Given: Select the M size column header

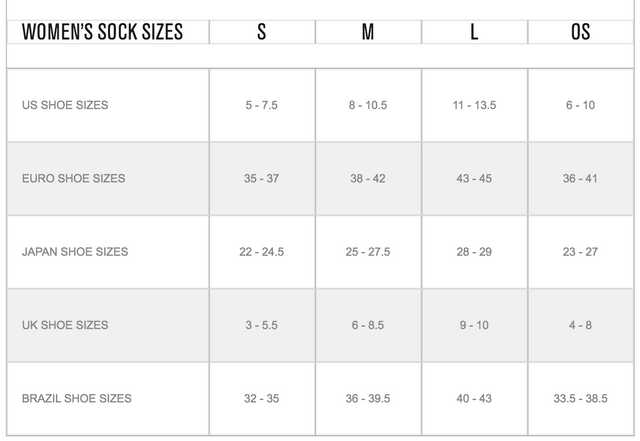Looking at the screenshot, I should click(368, 32).
